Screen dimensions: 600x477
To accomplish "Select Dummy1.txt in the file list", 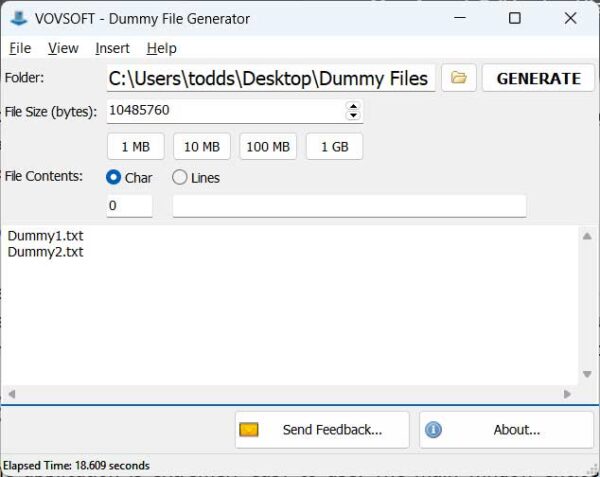I will click(x=45, y=236).
